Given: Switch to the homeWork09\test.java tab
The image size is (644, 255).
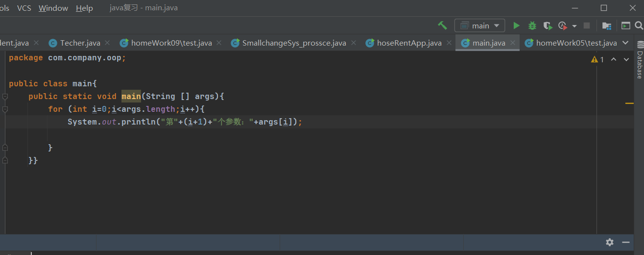Looking at the screenshot, I should coord(171,43).
